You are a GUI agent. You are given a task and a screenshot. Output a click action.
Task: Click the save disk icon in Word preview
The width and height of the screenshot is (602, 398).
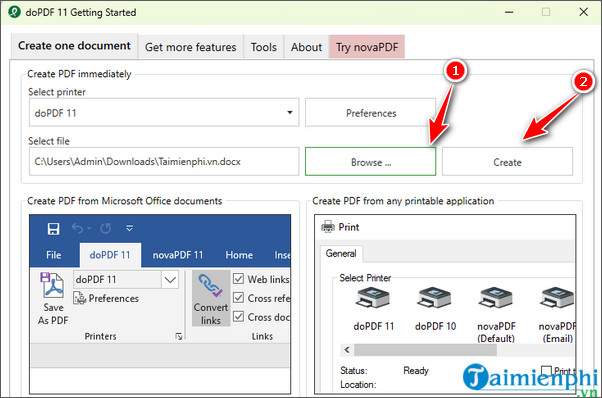click(53, 229)
